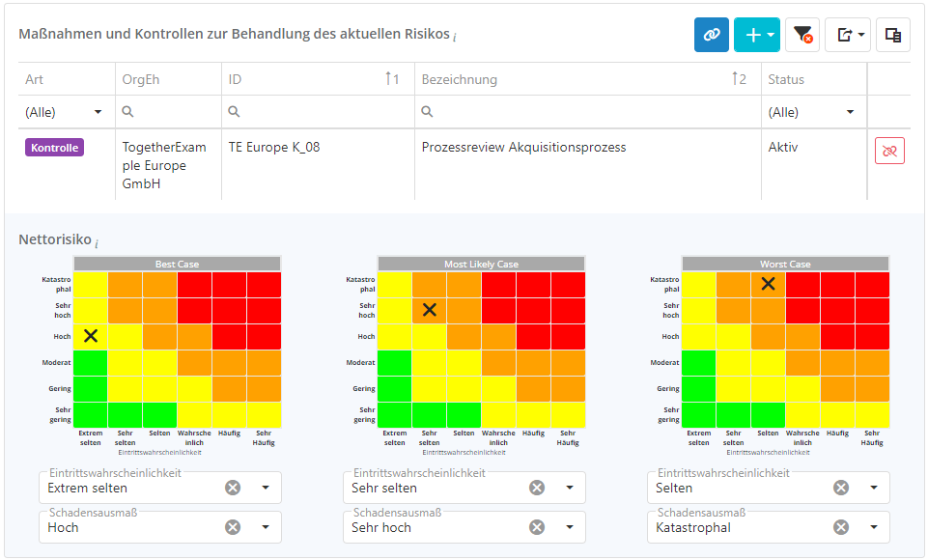Open Prozessreview Akquisitionsprozess entry

[523, 148]
